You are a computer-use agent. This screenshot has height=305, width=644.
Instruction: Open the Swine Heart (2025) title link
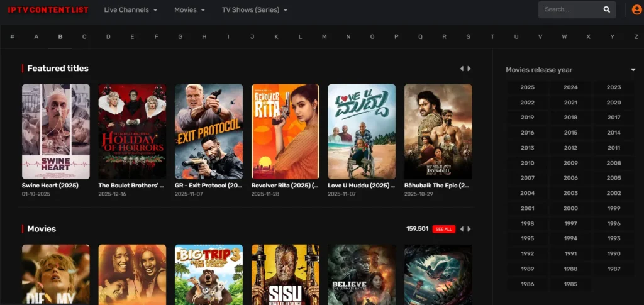50,186
